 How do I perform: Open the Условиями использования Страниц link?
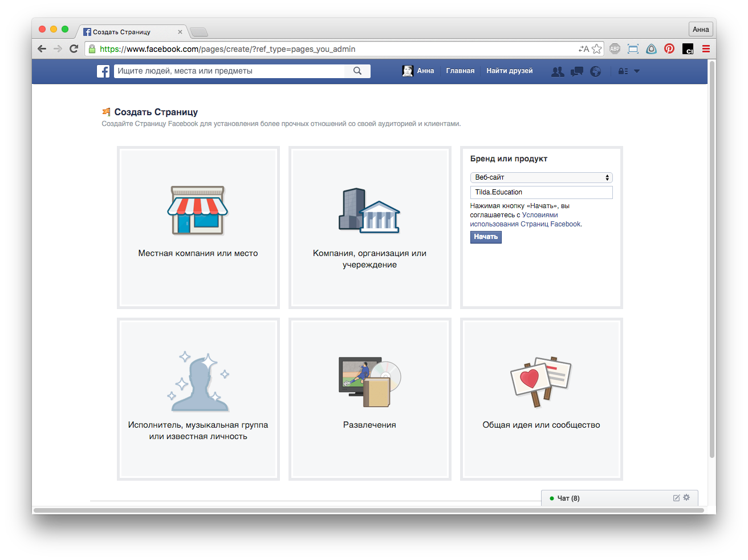525,220
